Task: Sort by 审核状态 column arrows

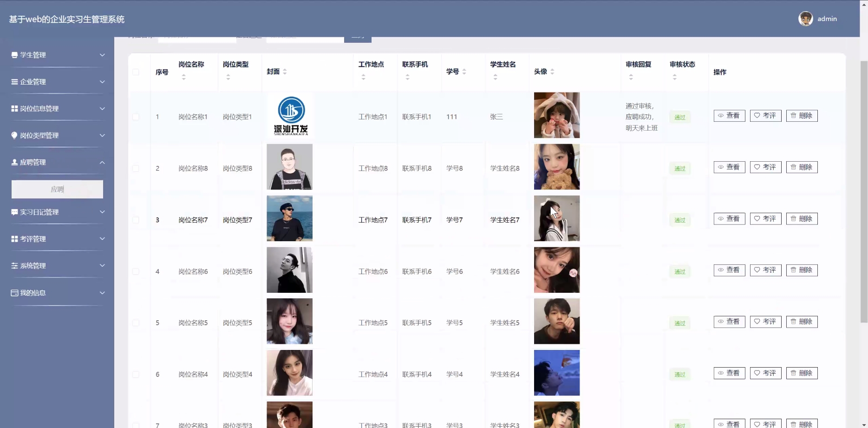Action: coord(675,77)
